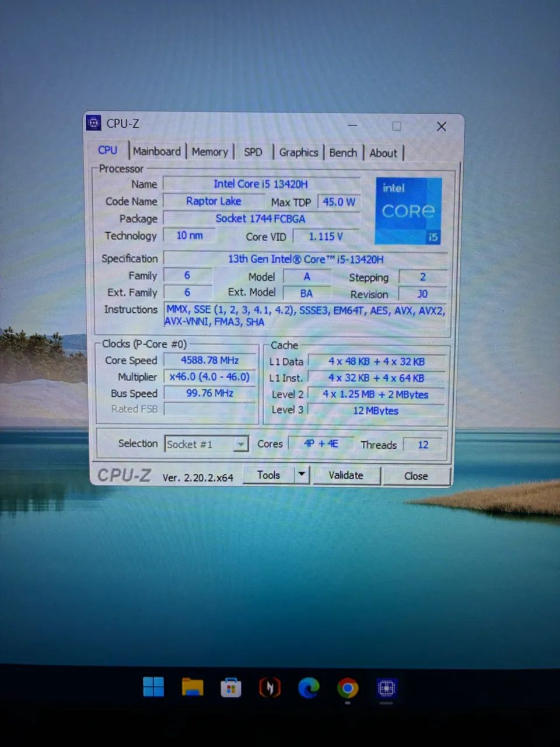Click the Specification field 13th Gen Intel Core
The image size is (560, 747).
pos(306,259)
